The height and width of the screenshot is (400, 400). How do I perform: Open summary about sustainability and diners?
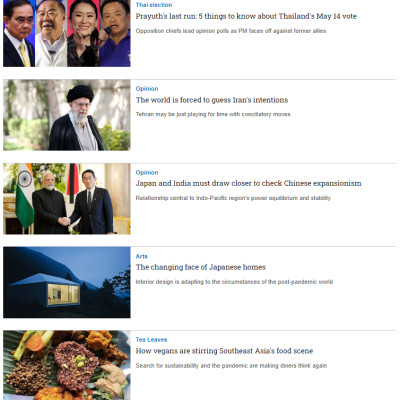pos(231,366)
